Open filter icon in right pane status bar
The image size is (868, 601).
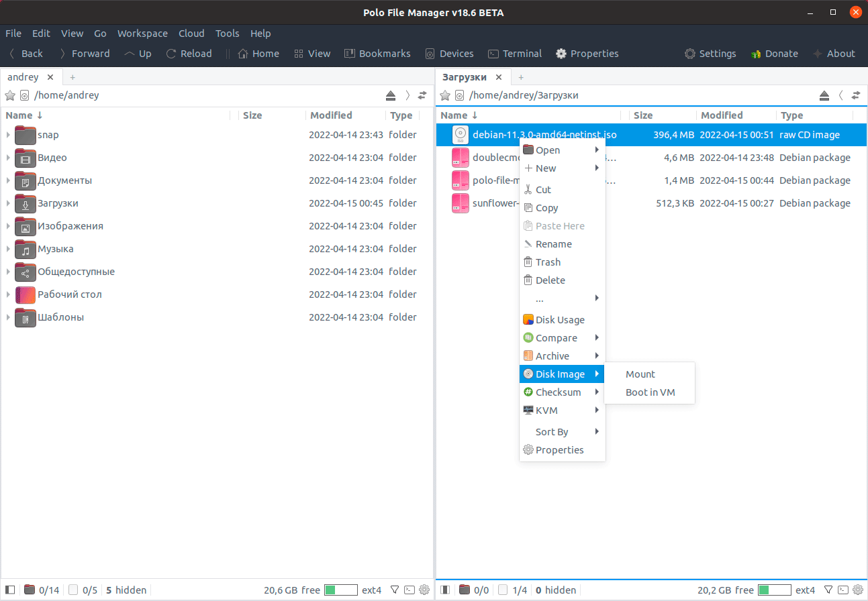pos(828,590)
